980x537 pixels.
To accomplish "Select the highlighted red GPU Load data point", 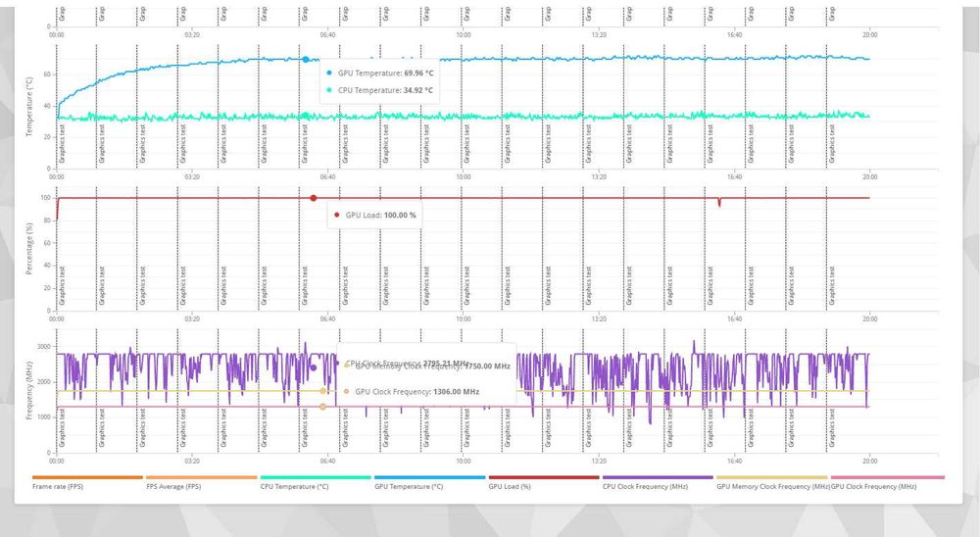I will (x=314, y=198).
